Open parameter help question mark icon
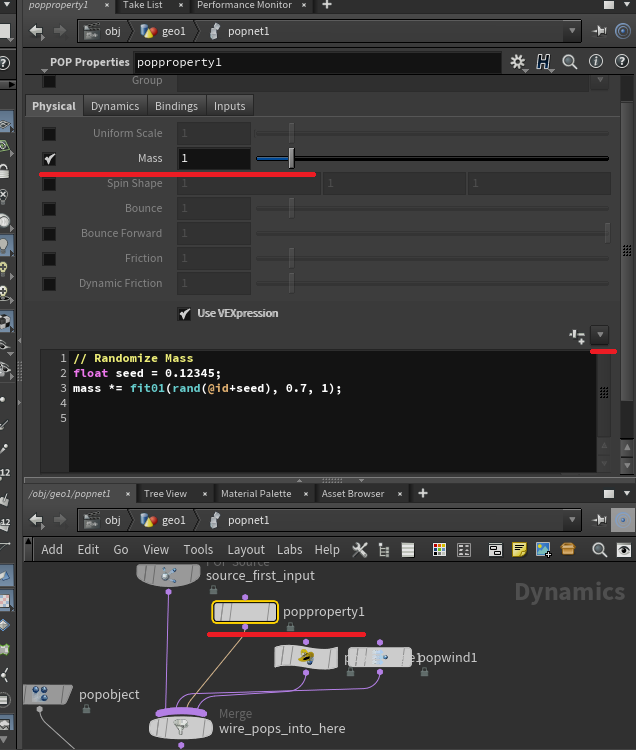 (x=622, y=61)
